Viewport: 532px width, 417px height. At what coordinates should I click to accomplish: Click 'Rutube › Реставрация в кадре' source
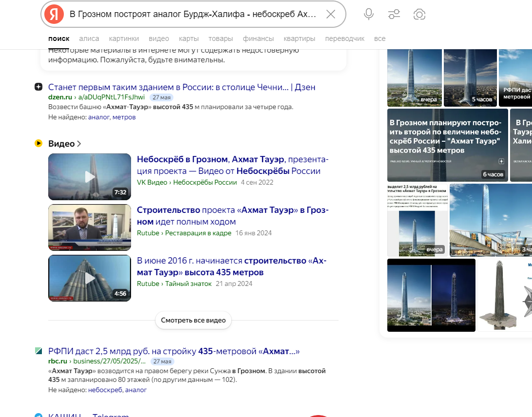pyautogui.click(x=184, y=233)
